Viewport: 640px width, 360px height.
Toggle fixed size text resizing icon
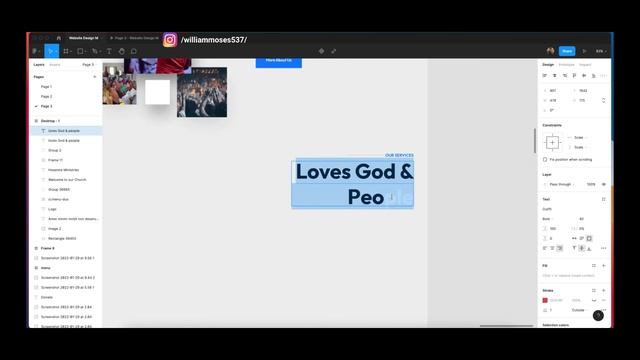pos(589,238)
